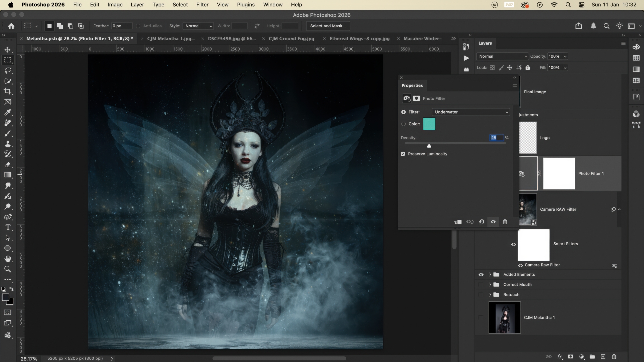
Task: Uncheck Preserve Luminosity checkbox
Action: pos(403,154)
